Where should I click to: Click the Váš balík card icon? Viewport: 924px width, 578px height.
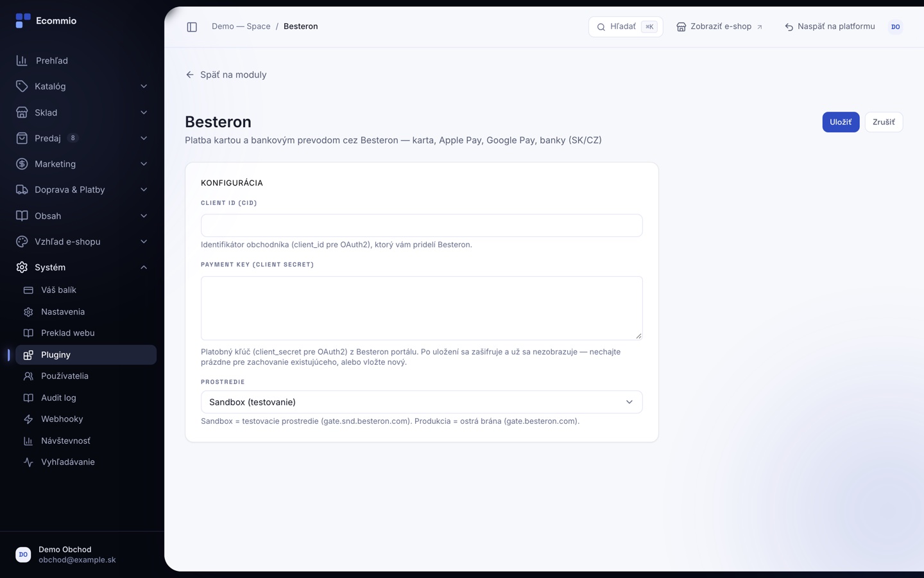(x=28, y=290)
